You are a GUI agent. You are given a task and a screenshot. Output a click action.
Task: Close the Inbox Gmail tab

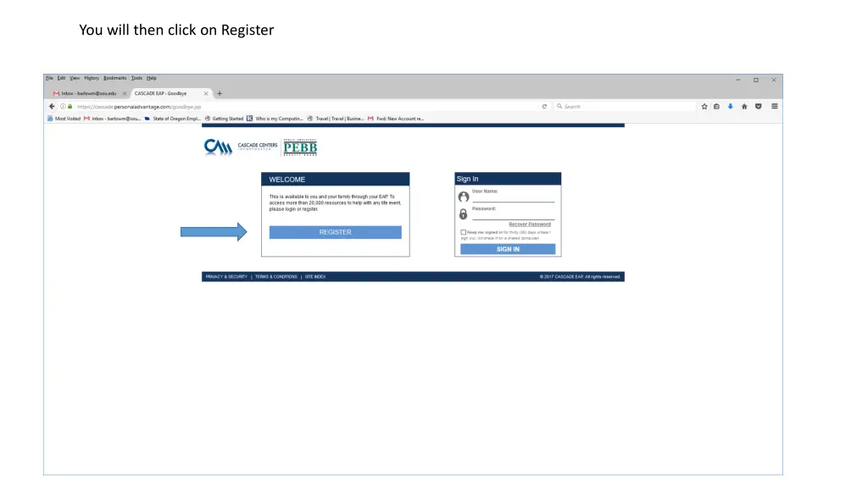(x=125, y=93)
